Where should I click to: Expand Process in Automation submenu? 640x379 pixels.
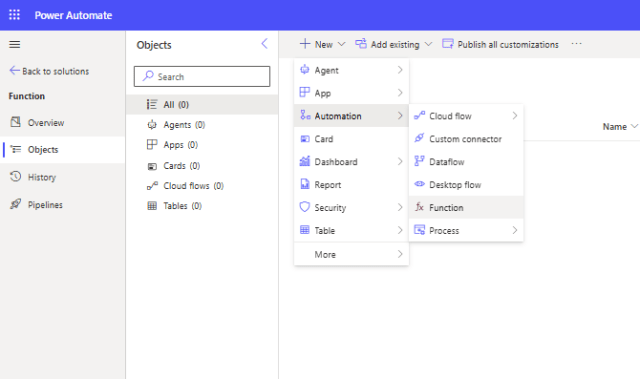(x=466, y=230)
